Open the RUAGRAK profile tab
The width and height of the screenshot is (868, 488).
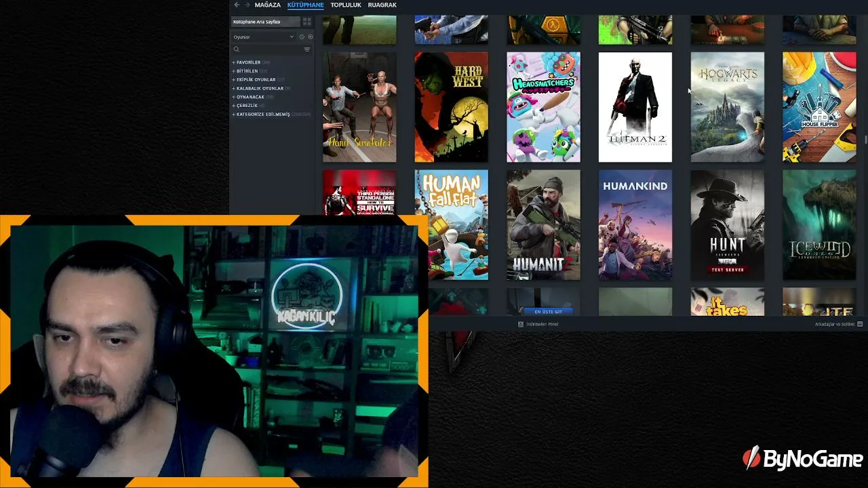point(382,5)
